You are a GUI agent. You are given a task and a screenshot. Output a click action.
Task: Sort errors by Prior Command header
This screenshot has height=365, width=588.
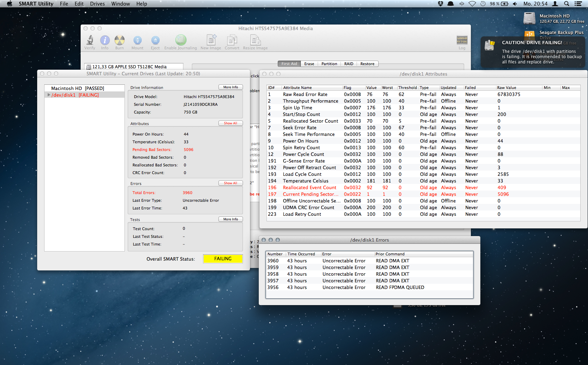click(424, 254)
